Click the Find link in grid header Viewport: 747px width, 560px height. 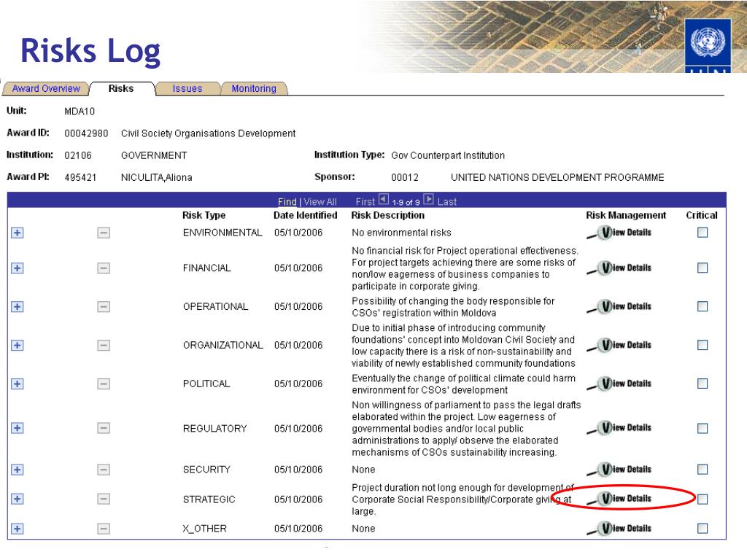[x=287, y=202]
